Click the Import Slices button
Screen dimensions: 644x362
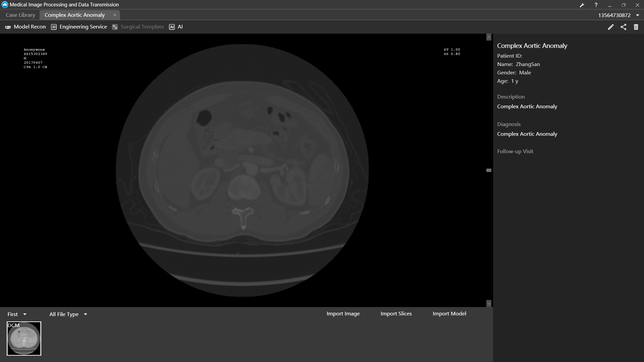click(396, 314)
